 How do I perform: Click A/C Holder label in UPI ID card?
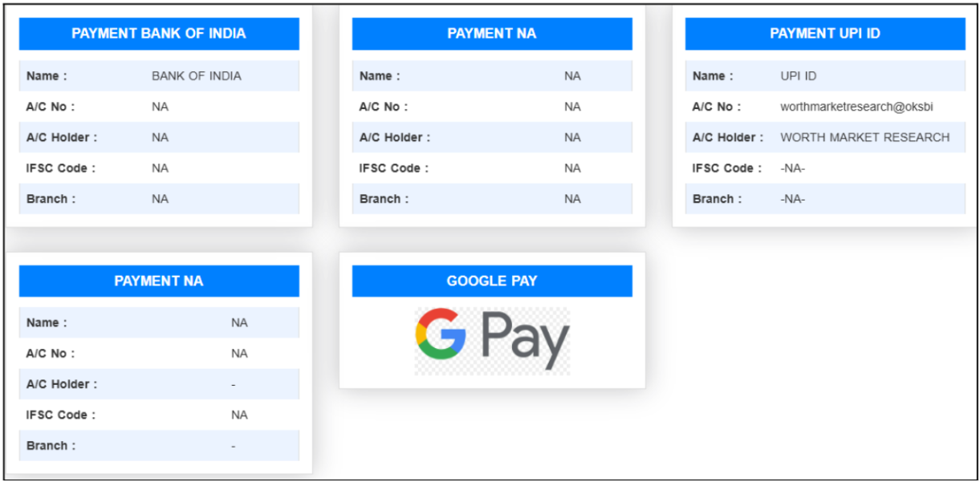[x=728, y=137]
